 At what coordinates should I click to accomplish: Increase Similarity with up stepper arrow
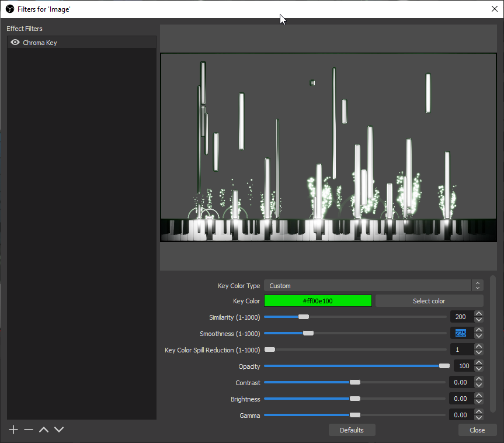479,314
